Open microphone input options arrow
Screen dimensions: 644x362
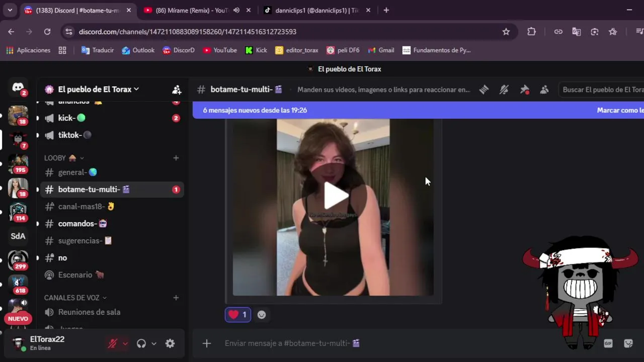(x=125, y=343)
